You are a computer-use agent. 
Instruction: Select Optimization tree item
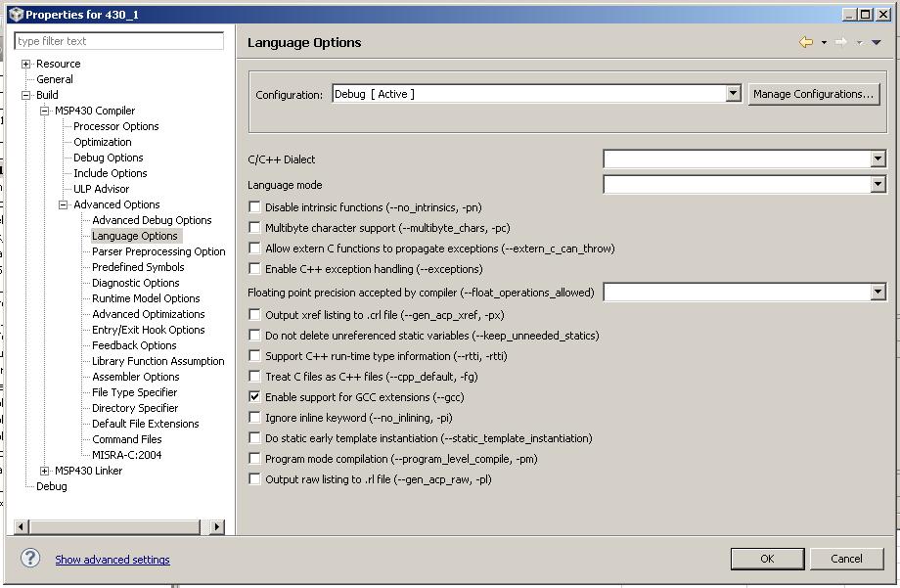click(102, 142)
